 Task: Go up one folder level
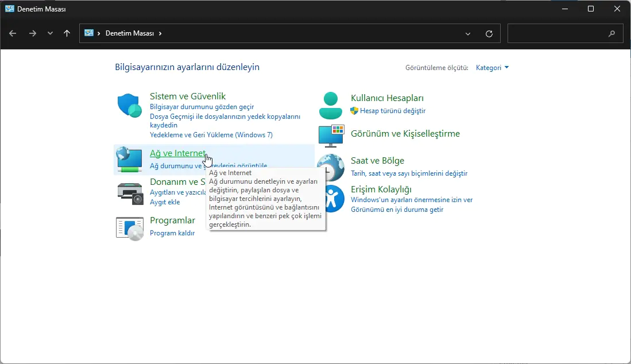coord(67,33)
